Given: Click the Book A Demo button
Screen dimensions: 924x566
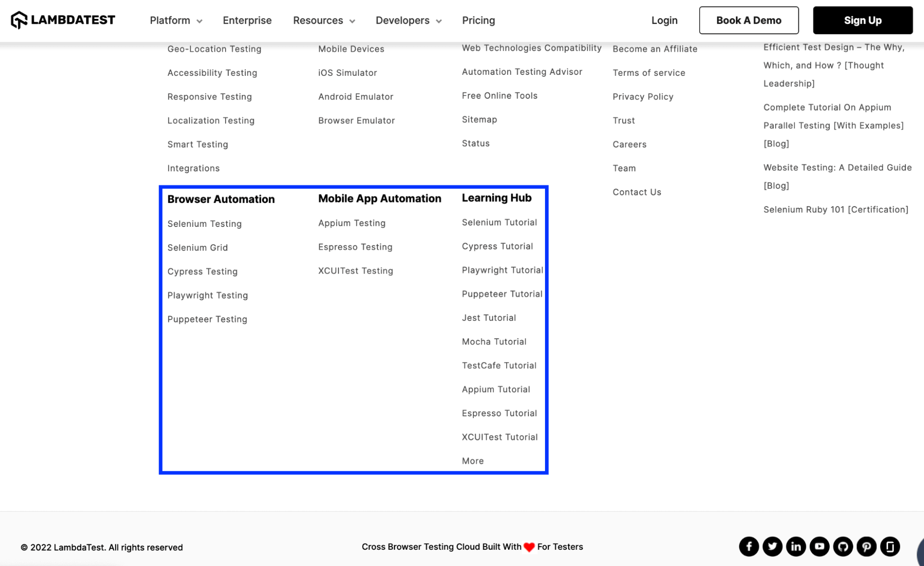Looking at the screenshot, I should point(748,20).
